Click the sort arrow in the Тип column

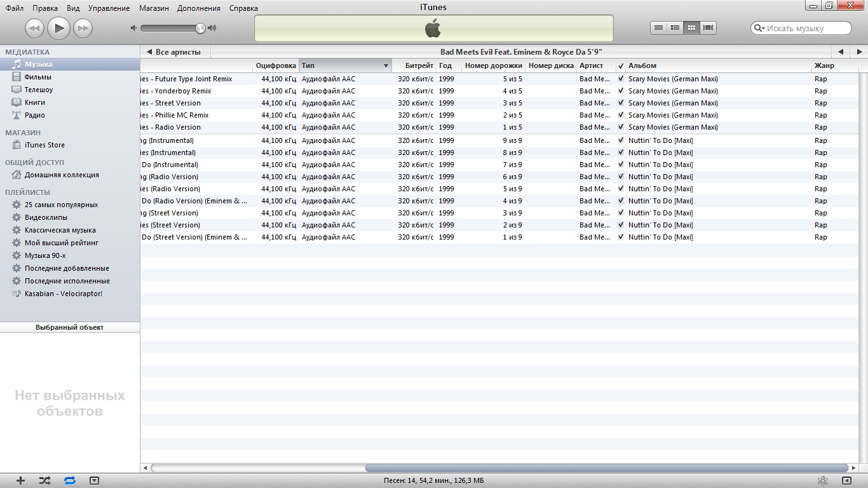pyautogui.click(x=386, y=66)
